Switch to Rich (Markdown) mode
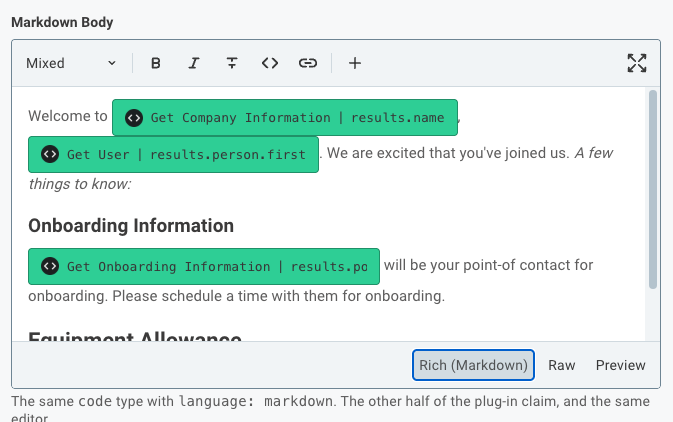The width and height of the screenshot is (673, 422). [x=473, y=365]
